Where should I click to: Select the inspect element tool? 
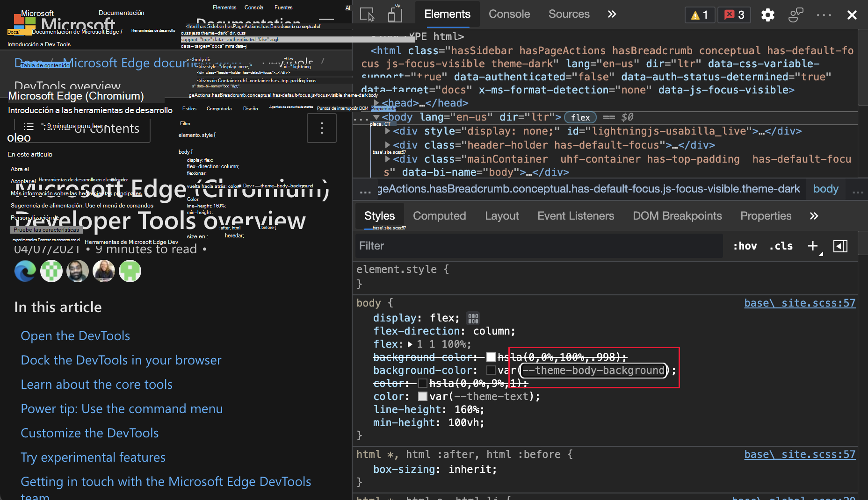point(368,14)
